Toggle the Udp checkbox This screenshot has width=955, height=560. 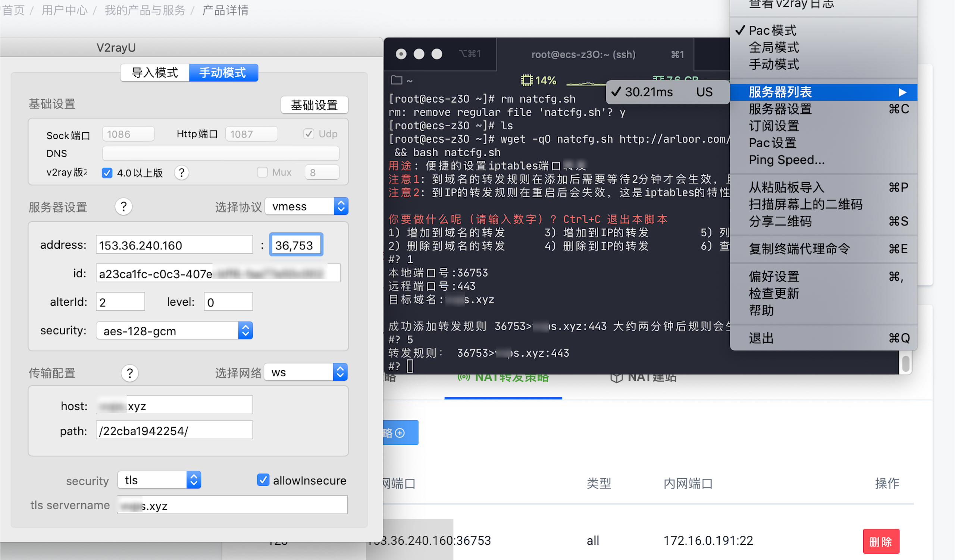[309, 133]
